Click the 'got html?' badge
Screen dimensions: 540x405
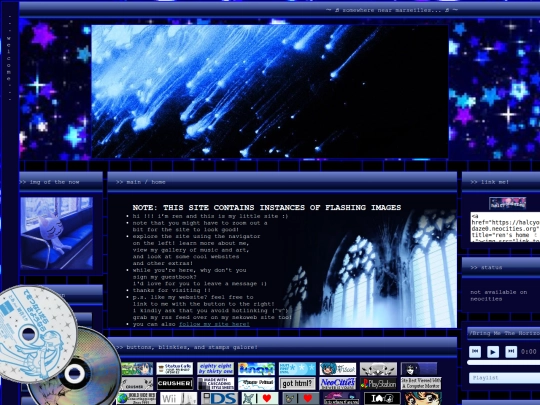point(297,383)
